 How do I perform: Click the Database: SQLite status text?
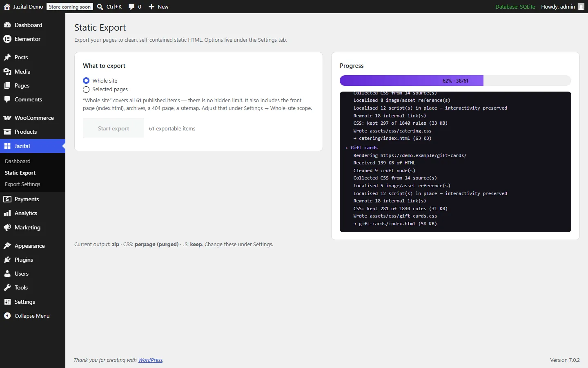(x=515, y=7)
